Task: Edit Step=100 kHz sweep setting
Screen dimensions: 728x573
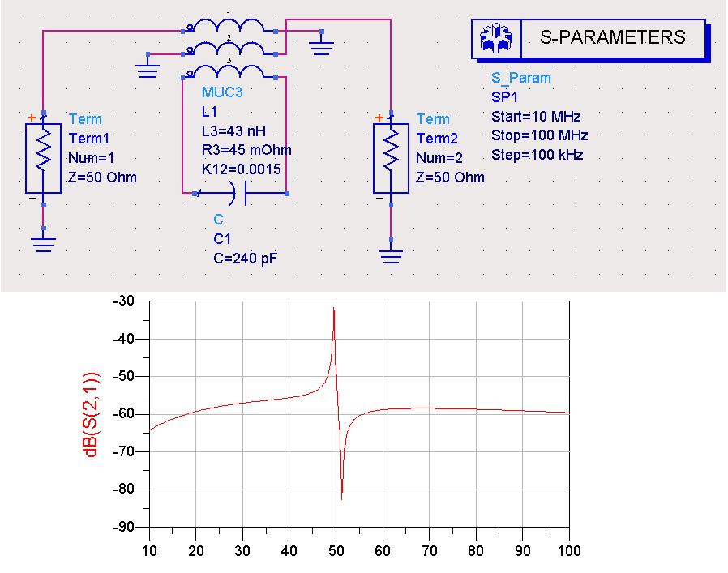Action: coord(537,154)
